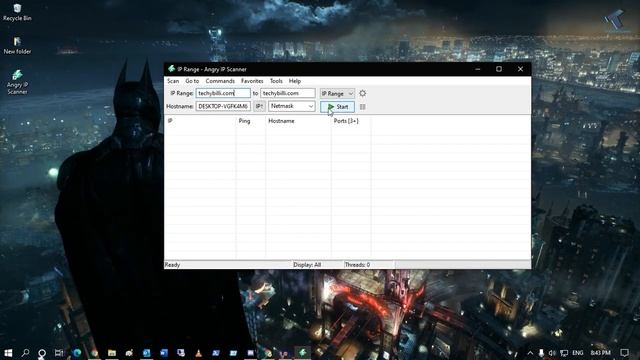Screen dimensions: 640x360
Task: Click the select fetchers columns icon
Action: tap(362, 107)
